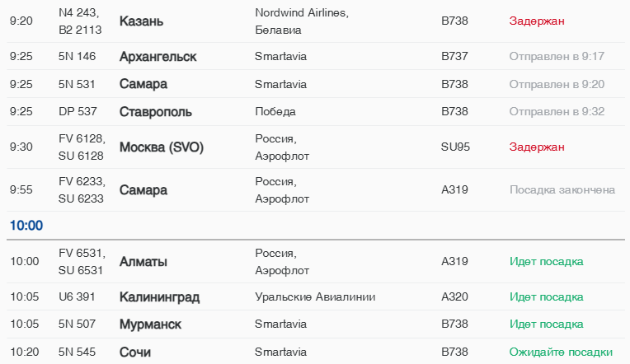
Task: Select the Победа airline name
Action: pos(275,112)
